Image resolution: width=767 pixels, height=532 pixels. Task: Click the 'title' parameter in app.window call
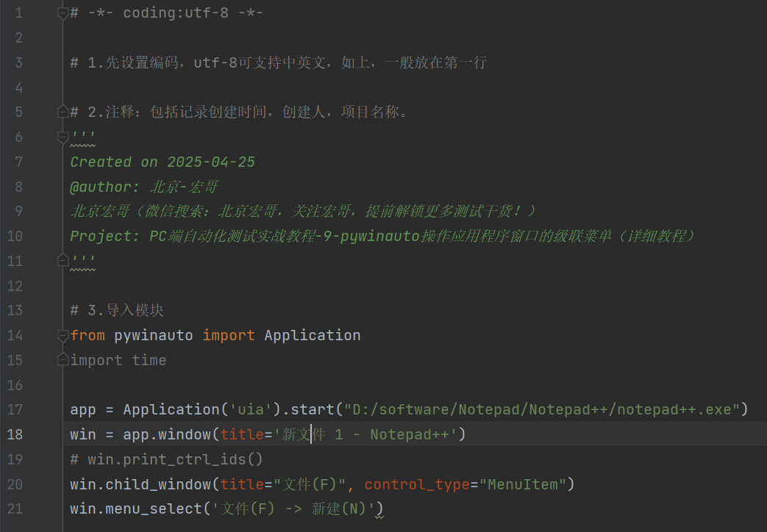(242, 434)
